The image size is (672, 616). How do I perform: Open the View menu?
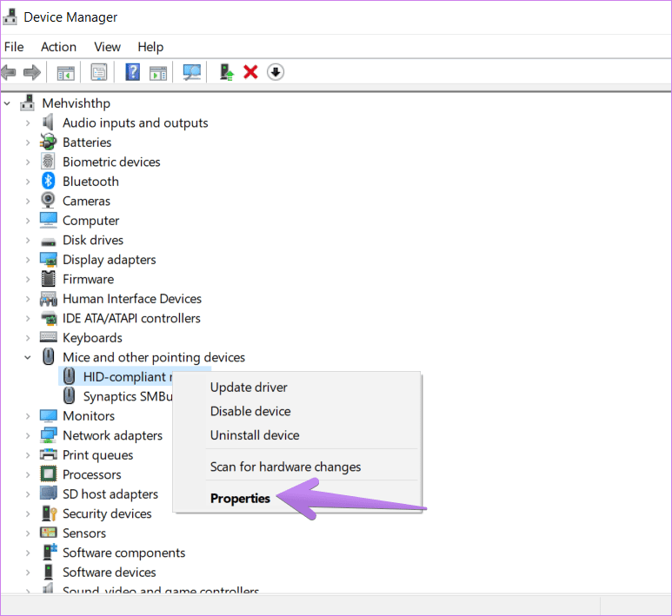tap(107, 47)
